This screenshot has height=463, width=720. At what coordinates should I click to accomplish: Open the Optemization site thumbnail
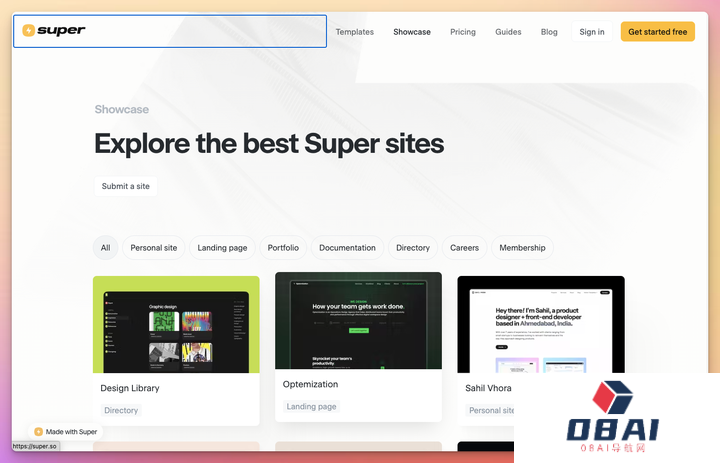pyautogui.click(x=359, y=321)
